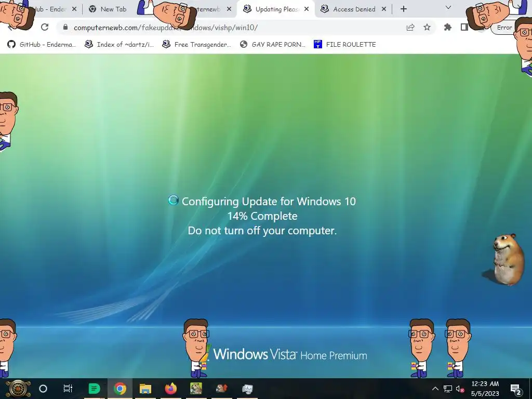The image size is (532, 399).
Task: Show hidden system tray icons
Action: (x=435, y=389)
